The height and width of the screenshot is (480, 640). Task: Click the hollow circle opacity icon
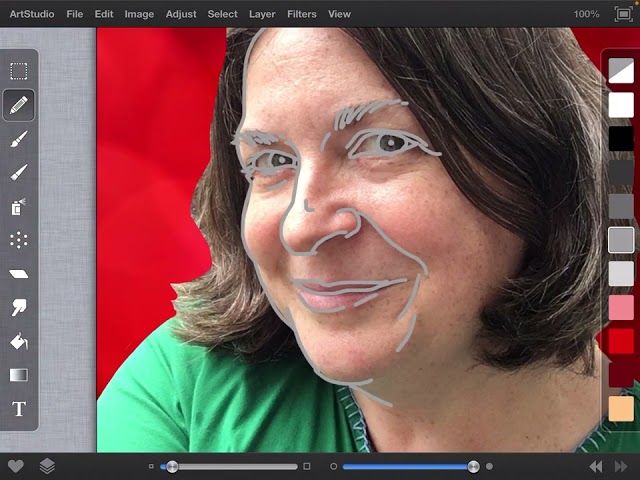tap(333, 466)
